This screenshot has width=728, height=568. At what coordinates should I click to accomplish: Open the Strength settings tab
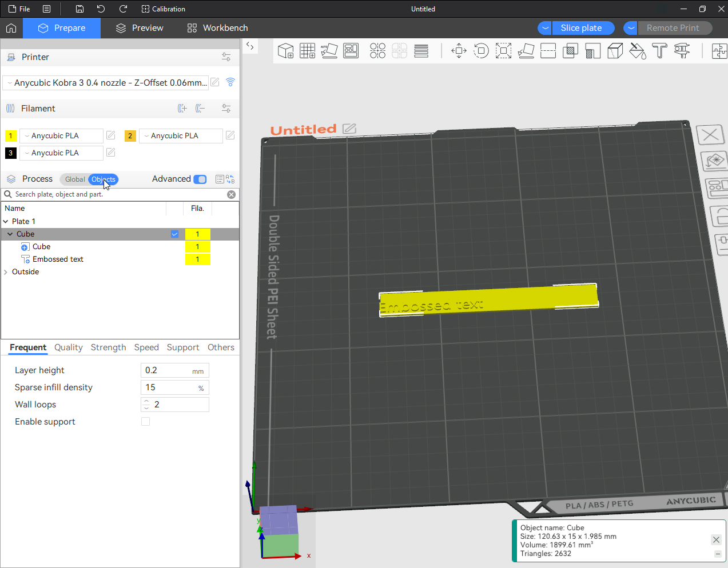[x=108, y=347]
